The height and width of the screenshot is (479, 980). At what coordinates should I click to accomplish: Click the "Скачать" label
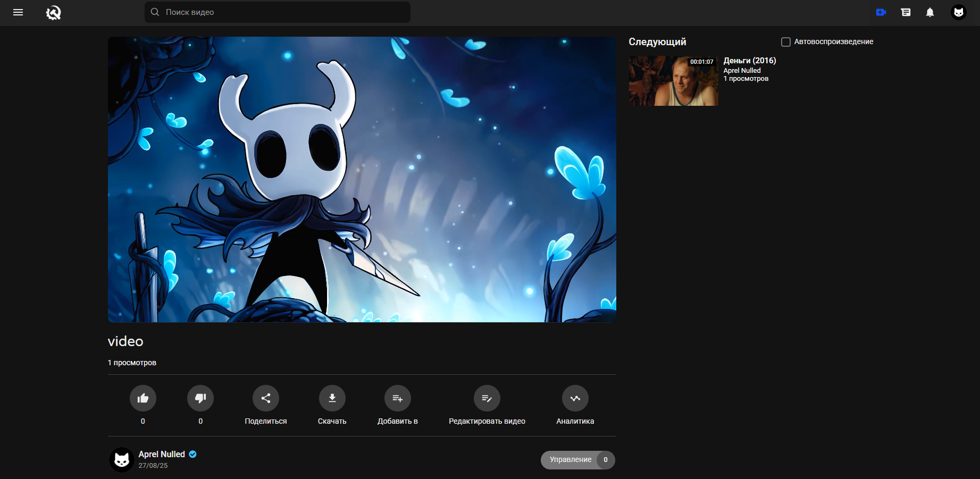(332, 421)
